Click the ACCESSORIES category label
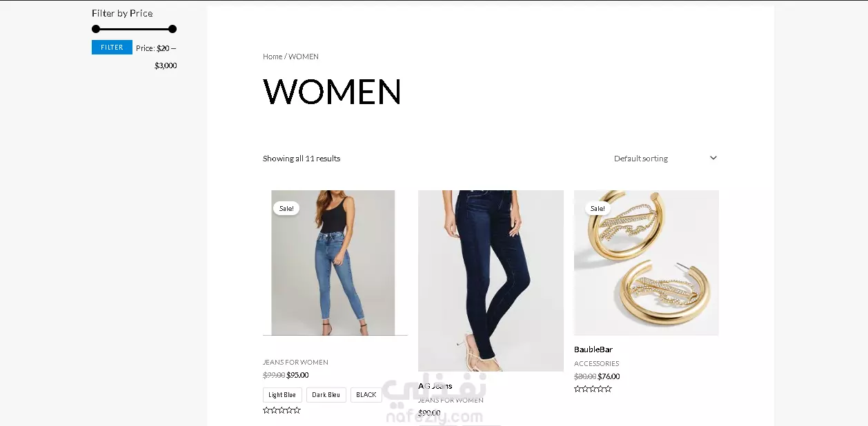This screenshot has width=868, height=426. pyautogui.click(x=597, y=363)
